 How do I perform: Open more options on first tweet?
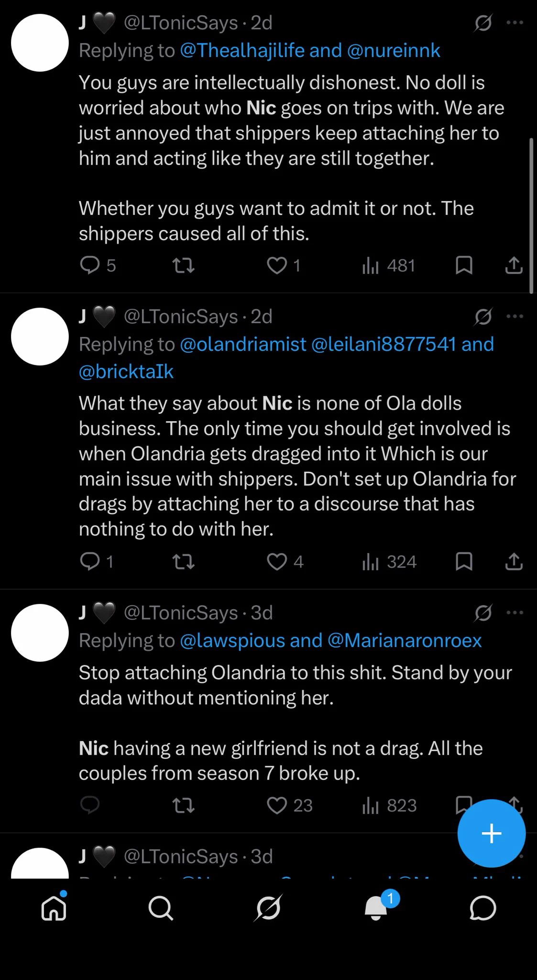tap(515, 22)
